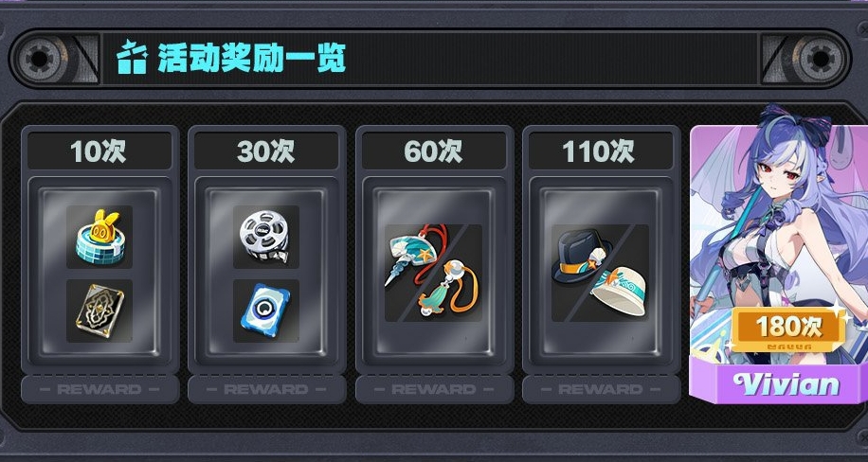This screenshot has width=868, height=462.
Task: Click the black top hat icon
Action: pos(581,258)
